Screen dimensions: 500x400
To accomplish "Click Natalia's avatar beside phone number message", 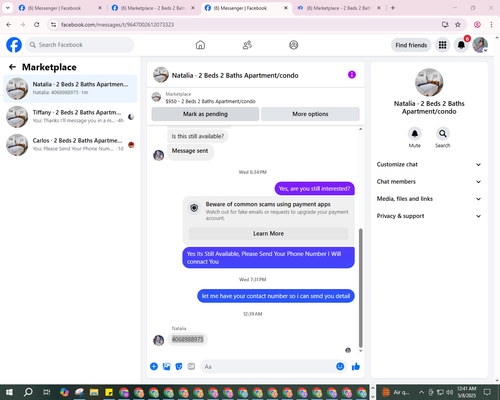I will click(x=159, y=340).
